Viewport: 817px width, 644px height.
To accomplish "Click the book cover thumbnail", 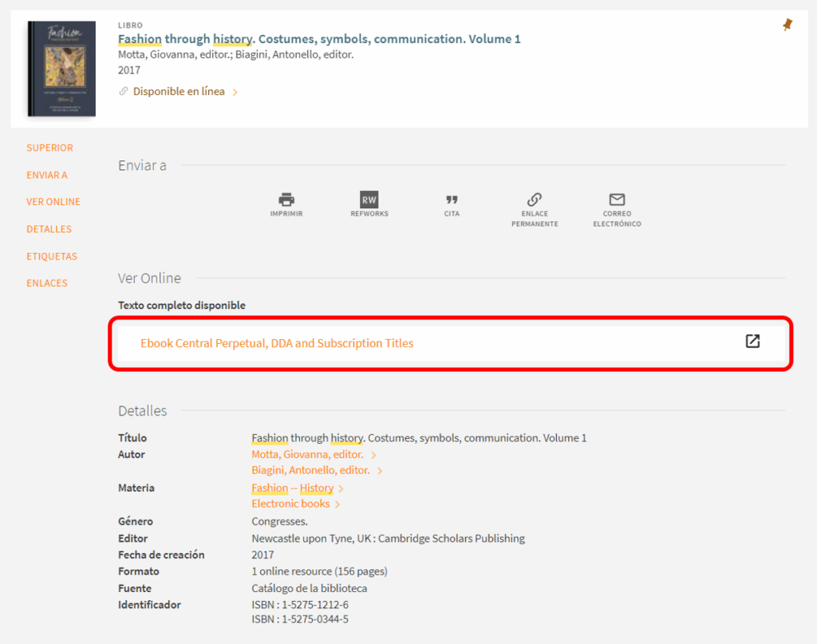I will pos(61,69).
